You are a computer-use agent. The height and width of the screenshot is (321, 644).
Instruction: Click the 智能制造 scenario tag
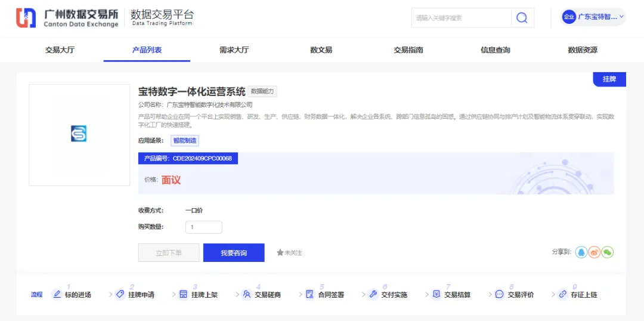click(x=185, y=141)
